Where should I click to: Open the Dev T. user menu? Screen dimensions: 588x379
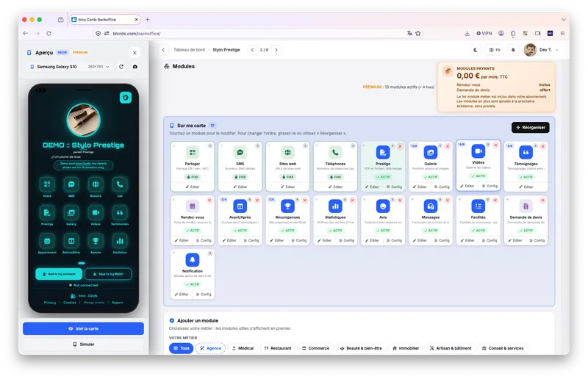tap(541, 50)
